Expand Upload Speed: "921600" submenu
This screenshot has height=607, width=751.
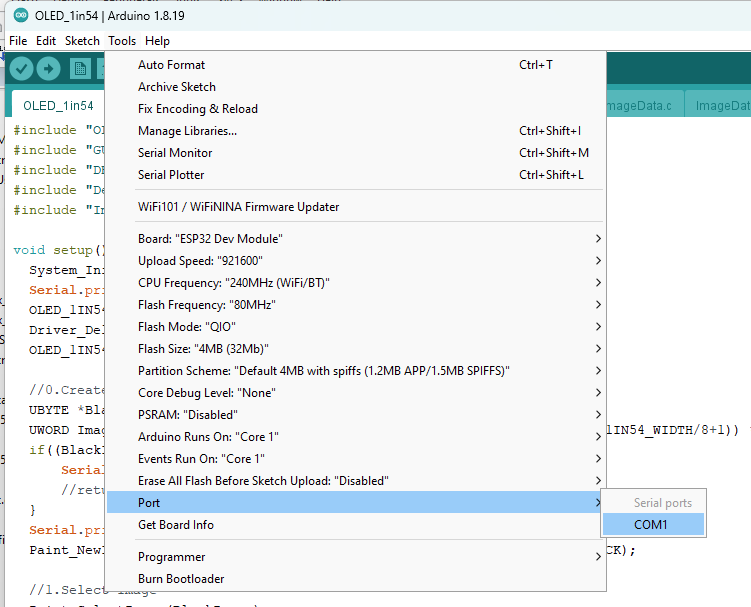[356, 261]
